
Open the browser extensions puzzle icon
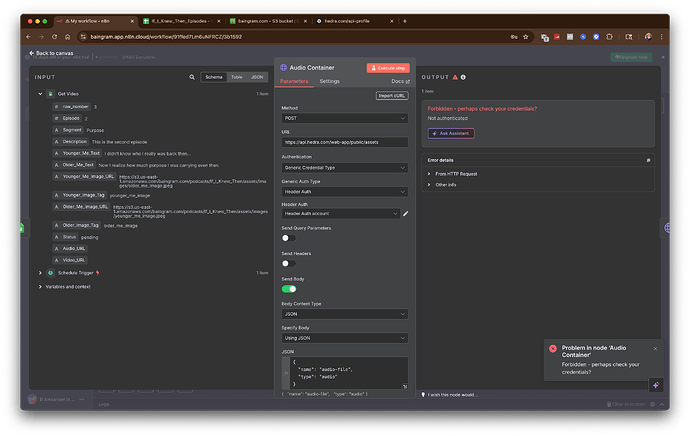[x=609, y=37]
